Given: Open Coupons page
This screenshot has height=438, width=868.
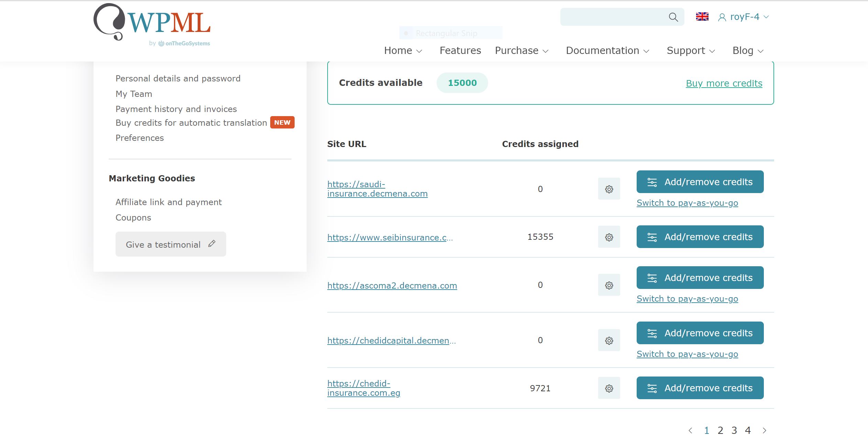Looking at the screenshot, I should [x=133, y=217].
